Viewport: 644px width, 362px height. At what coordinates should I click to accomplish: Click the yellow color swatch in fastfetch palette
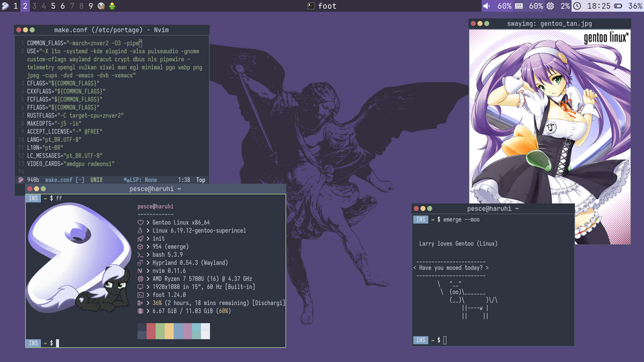169,331
